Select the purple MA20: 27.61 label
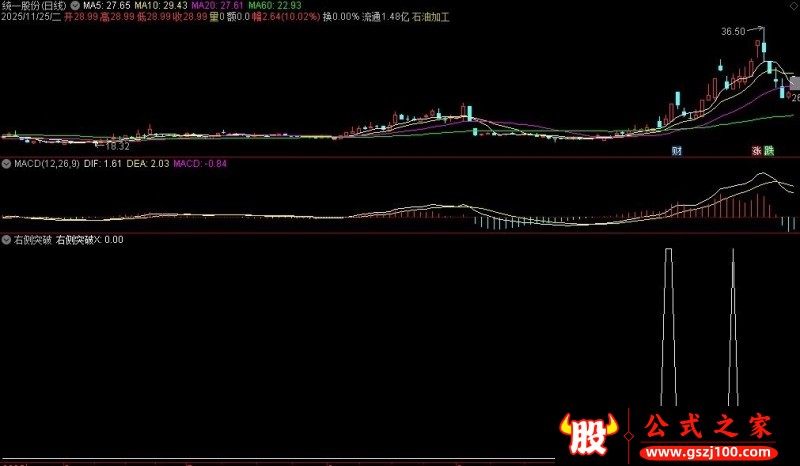This screenshot has height=466, width=800. (217, 6)
